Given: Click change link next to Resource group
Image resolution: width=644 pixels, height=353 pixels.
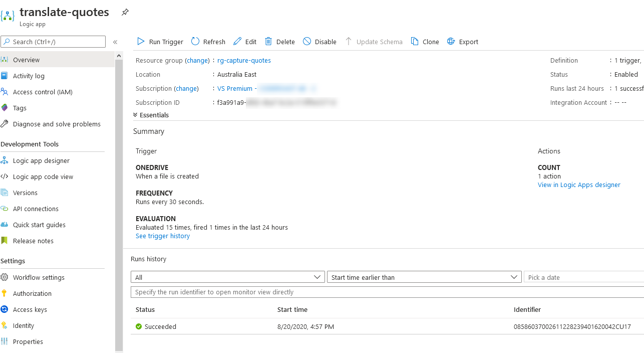Looking at the screenshot, I should click(x=197, y=60).
